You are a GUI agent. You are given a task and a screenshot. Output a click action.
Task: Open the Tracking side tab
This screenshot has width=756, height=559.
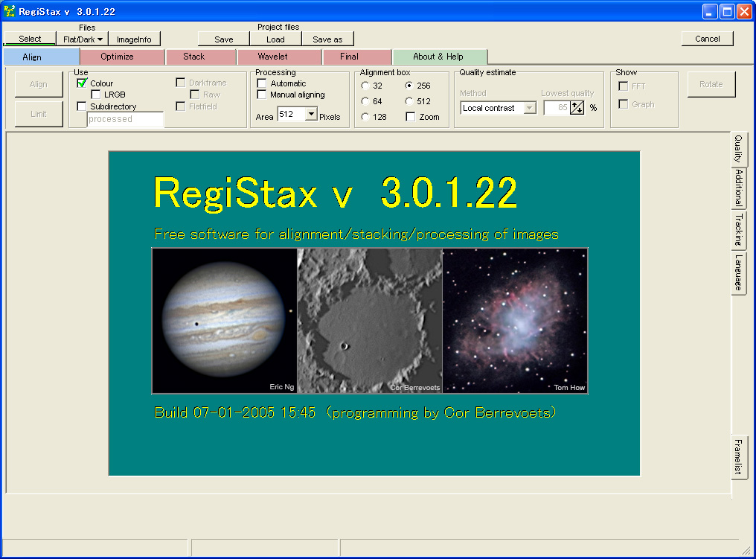coord(738,229)
